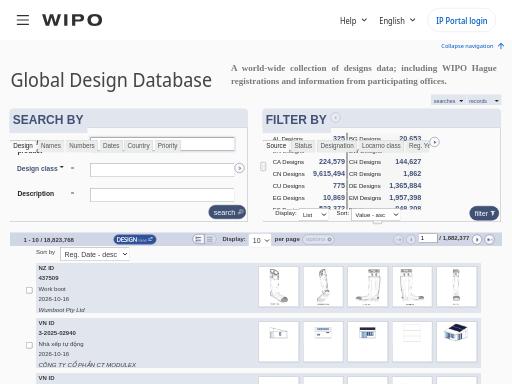Switch to detailed list view icon

[198, 239]
